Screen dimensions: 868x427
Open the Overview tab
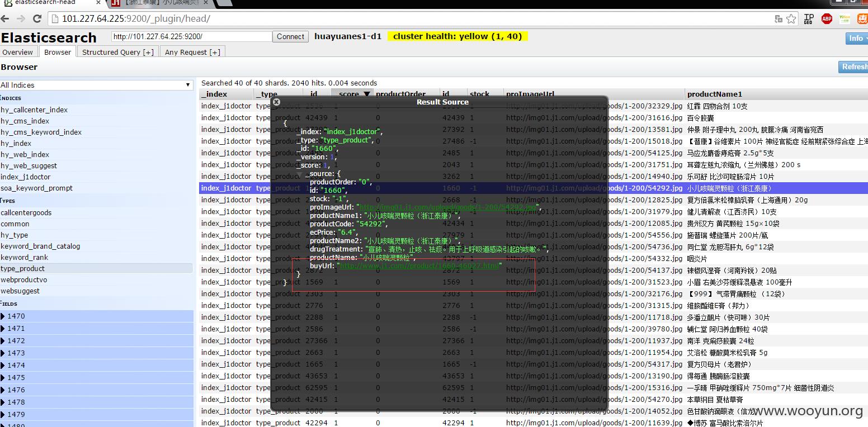18,52
